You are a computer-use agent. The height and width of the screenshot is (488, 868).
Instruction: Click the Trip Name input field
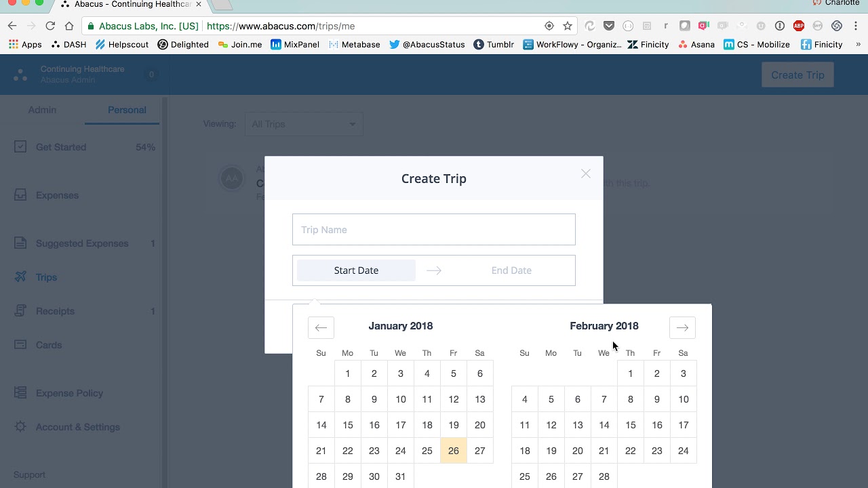434,230
